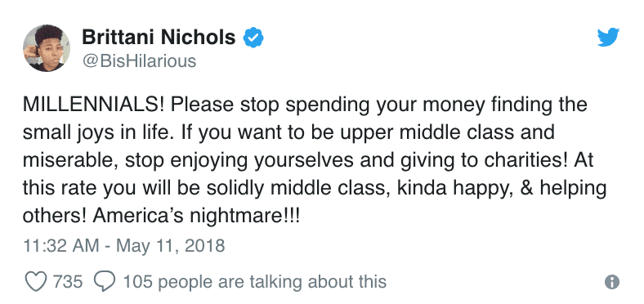644x304 pixels.
Task: Click the 735 likes count
Action: pos(68,282)
